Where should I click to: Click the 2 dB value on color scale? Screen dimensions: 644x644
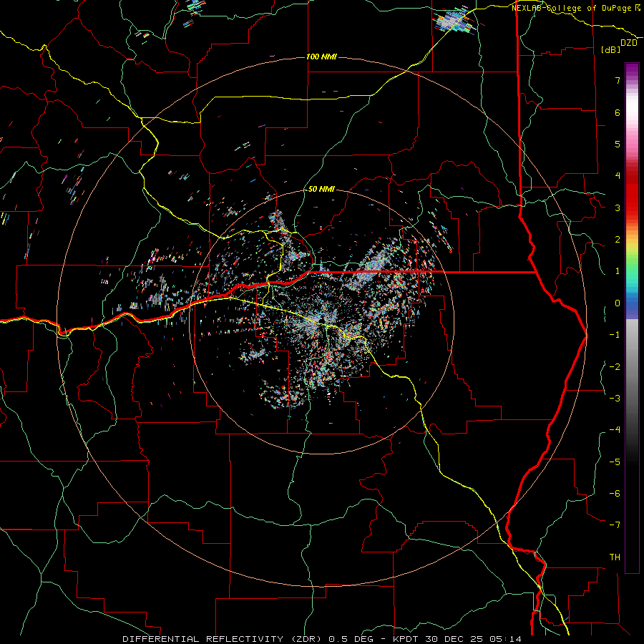click(618, 240)
